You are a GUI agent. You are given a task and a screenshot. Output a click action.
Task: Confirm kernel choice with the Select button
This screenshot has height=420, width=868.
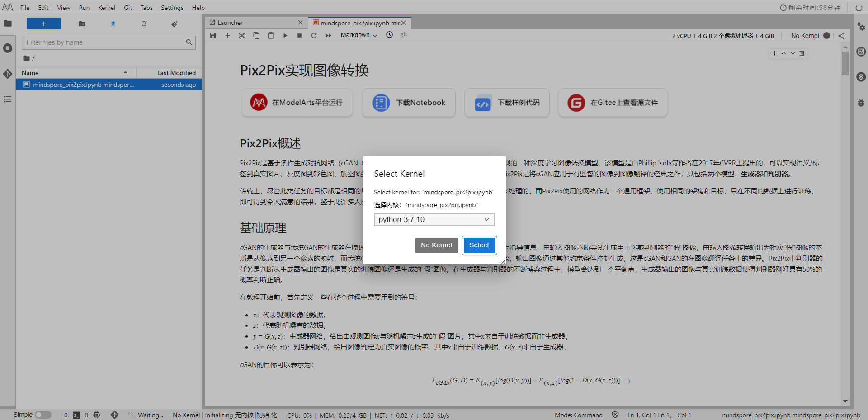point(479,245)
